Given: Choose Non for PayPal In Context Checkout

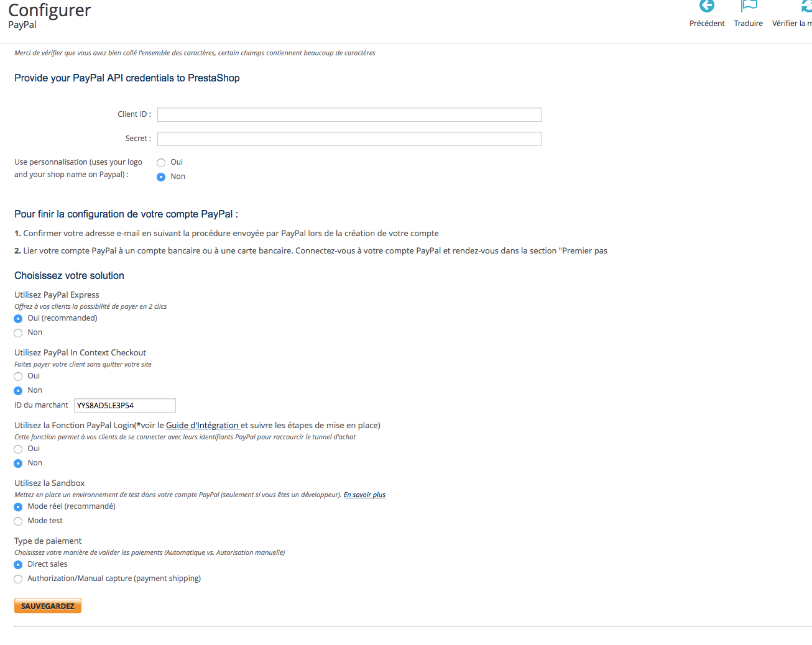Looking at the screenshot, I should [18, 391].
